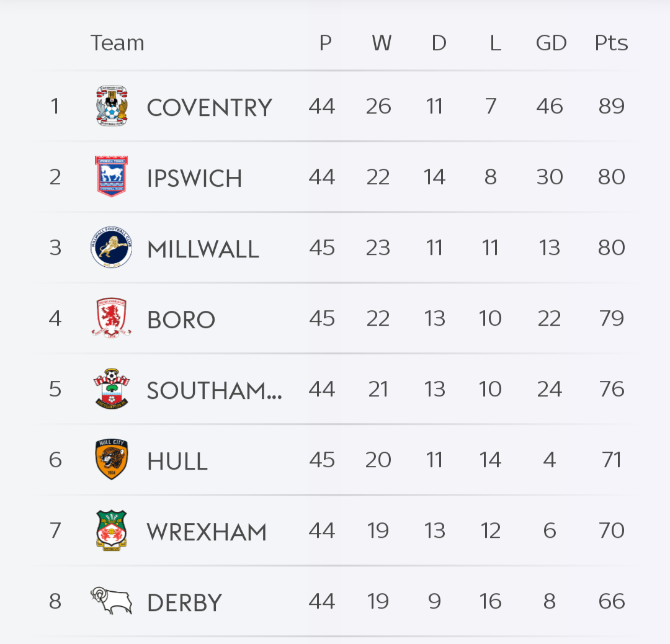Click the Pts column header
670x644 pixels.
point(611,43)
